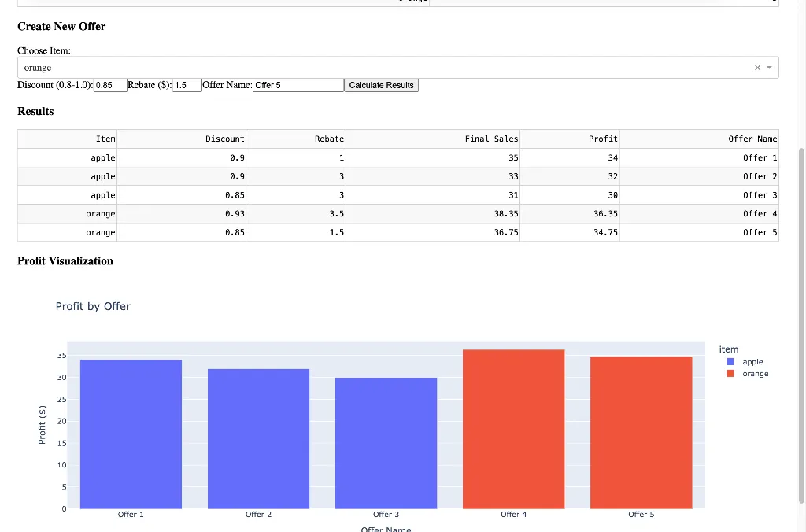Click the blue Offer 1 bar
This screenshot has width=806, height=532.
click(131, 434)
